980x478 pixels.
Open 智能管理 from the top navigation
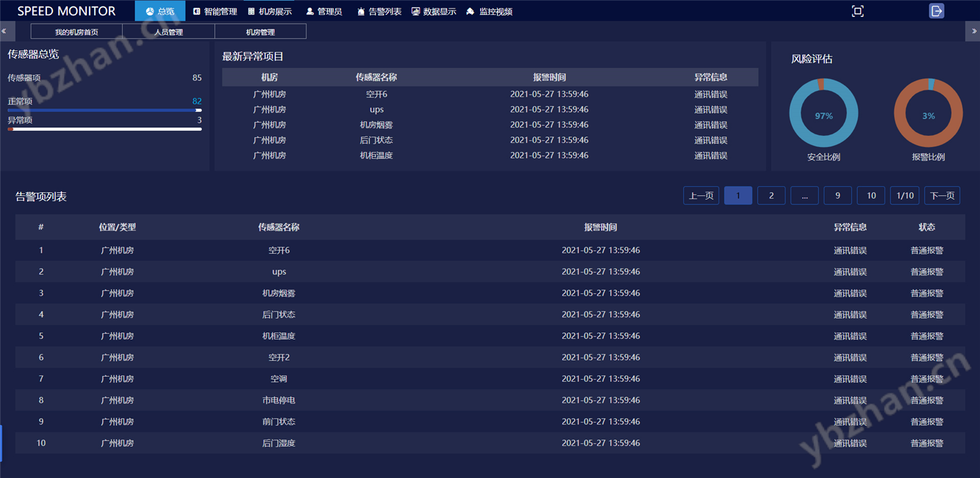pos(215,11)
